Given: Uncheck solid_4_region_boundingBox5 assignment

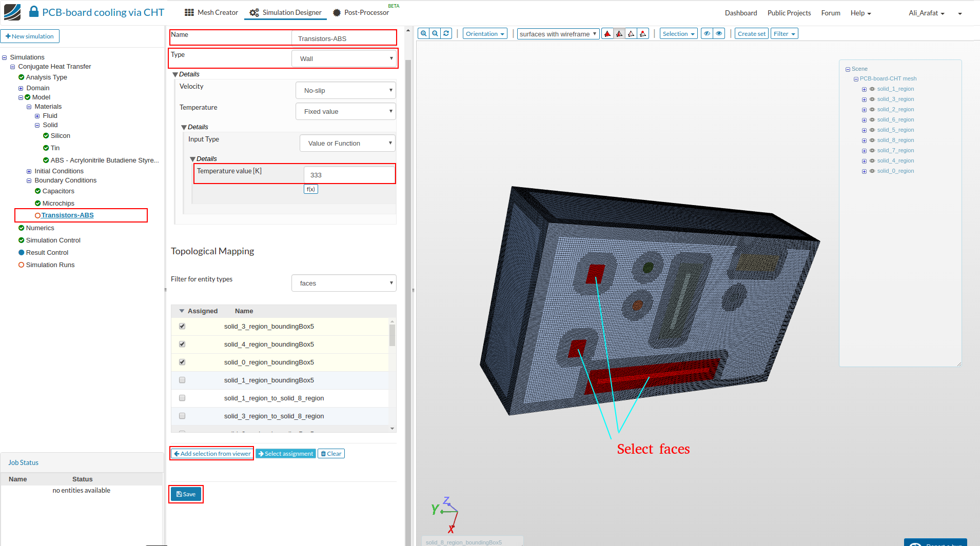Looking at the screenshot, I should (x=182, y=345).
